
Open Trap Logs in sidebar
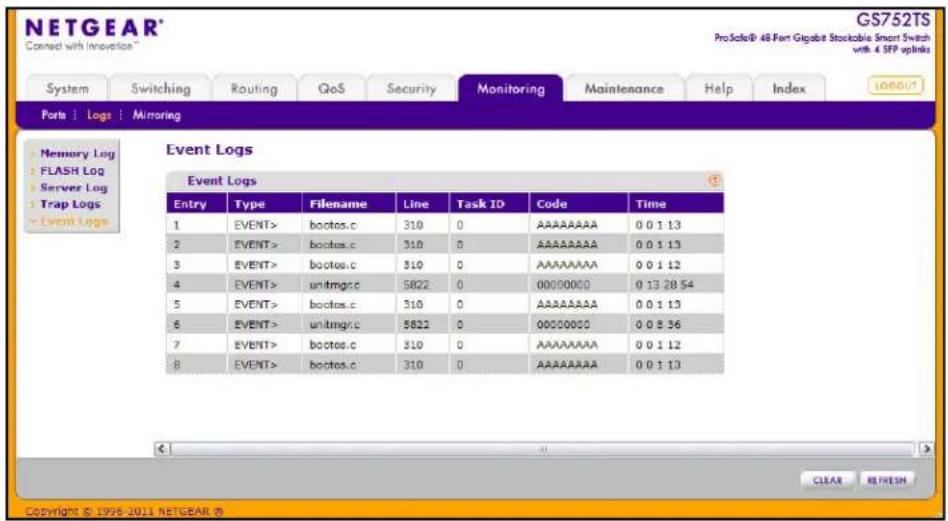point(70,204)
